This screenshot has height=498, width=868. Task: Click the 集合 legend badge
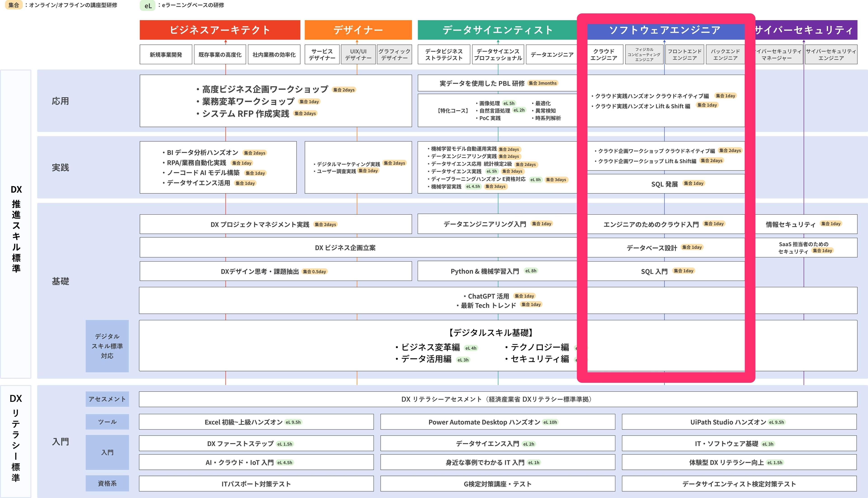(14, 5)
